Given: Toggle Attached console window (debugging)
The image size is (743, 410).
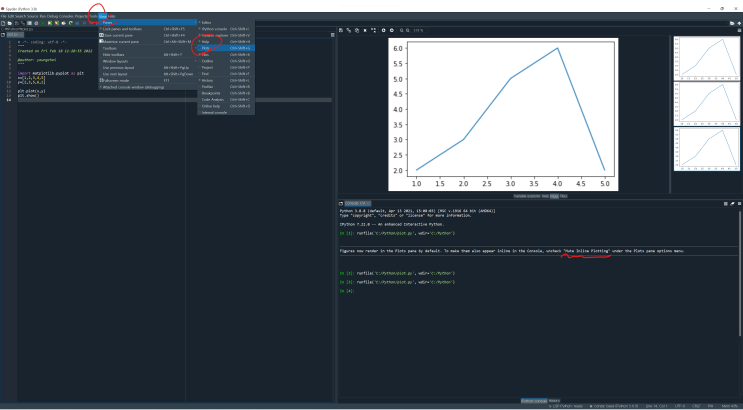Looking at the screenshot, I should [x=147, y=87].
